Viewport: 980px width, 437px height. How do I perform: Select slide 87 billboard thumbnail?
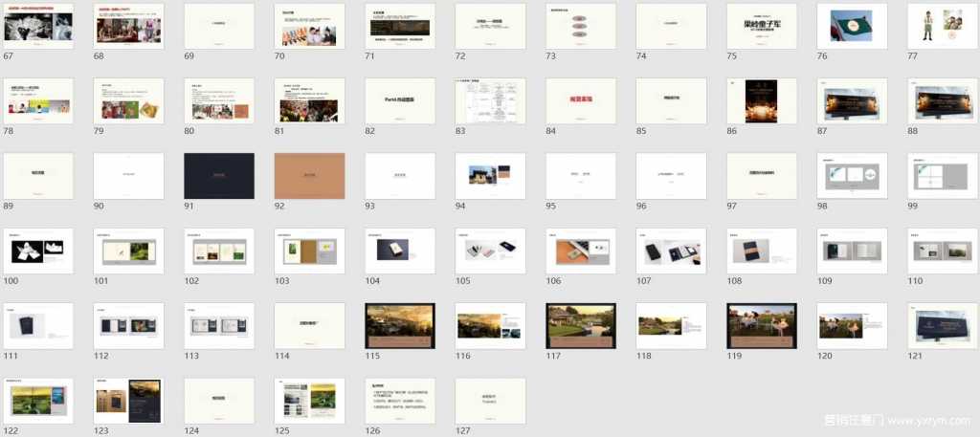click(853, 101)
